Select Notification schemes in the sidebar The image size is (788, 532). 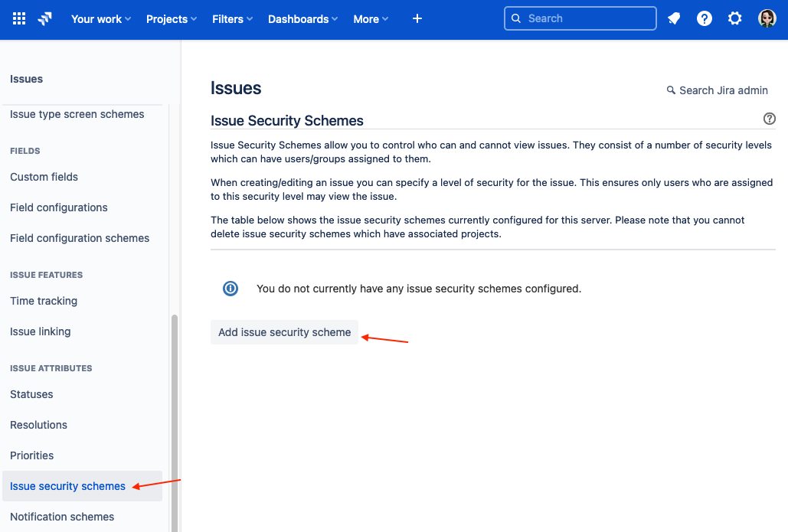[62, 517]
